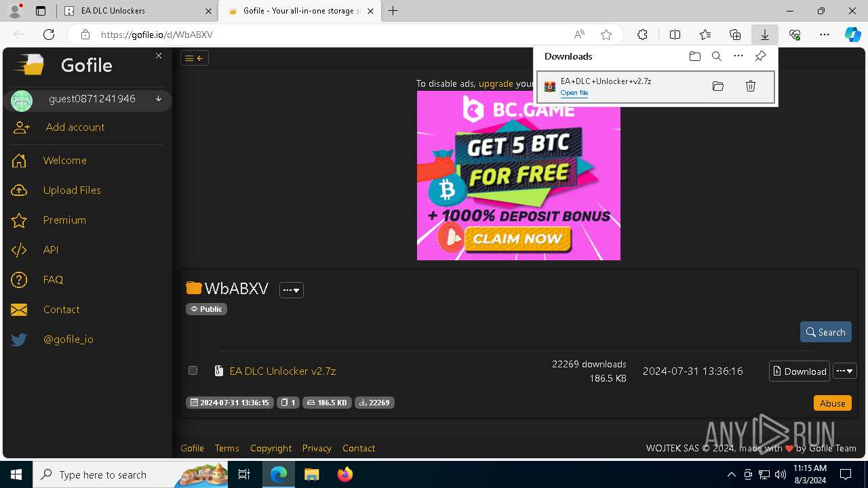Click the taskbar search box
This screenshot has width=868, height=488.
(130, 474)
